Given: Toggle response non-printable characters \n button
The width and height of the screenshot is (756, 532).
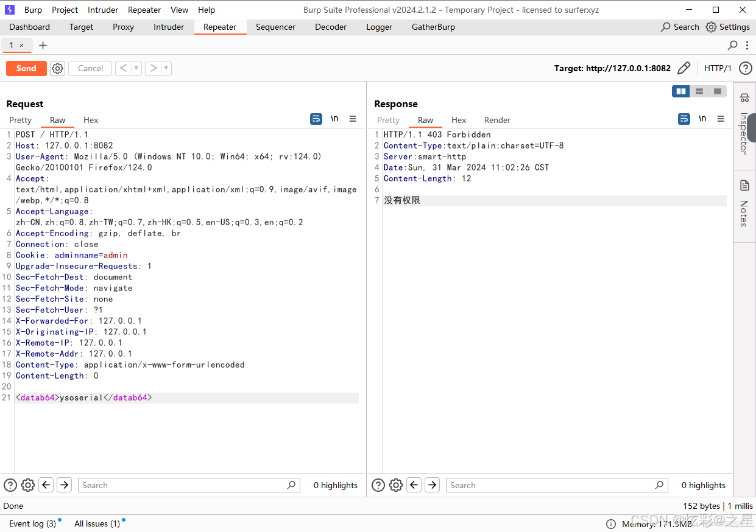Looking at the screenshot, I should [702, 119].
